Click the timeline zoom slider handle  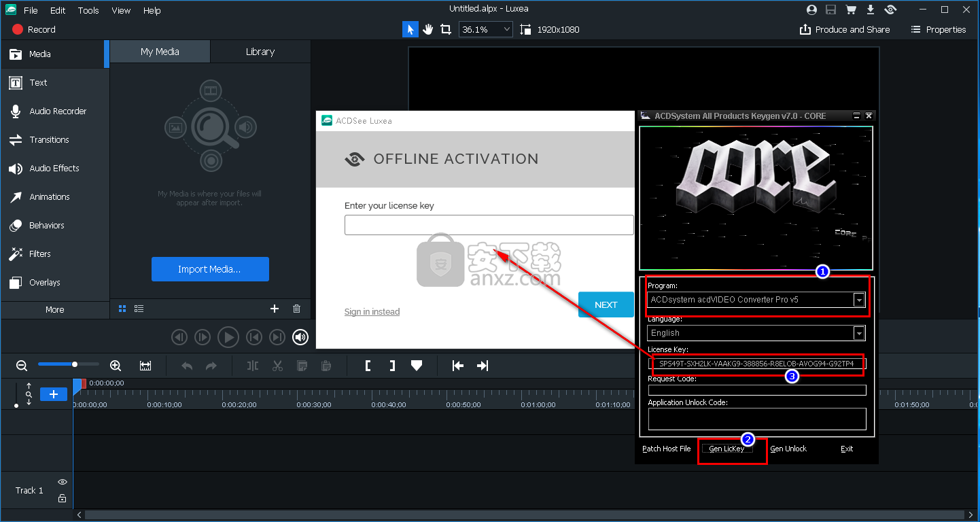pyautogui.click(x=75, y=364)
